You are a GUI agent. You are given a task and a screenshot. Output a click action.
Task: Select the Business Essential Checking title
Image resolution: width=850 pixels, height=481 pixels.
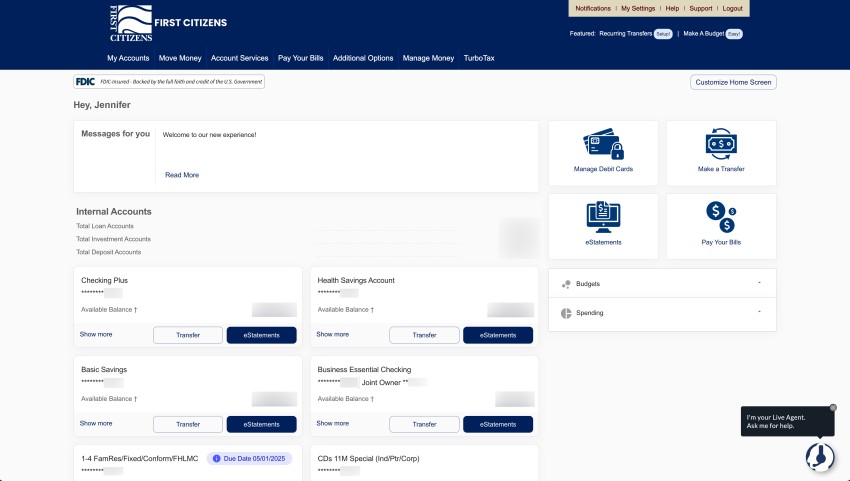(x=364, y=369)
